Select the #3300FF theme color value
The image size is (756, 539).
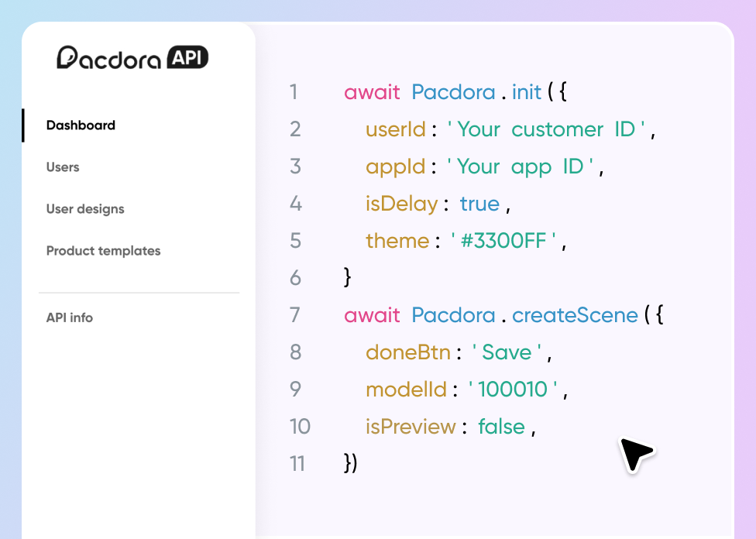(x=502, y=241)
